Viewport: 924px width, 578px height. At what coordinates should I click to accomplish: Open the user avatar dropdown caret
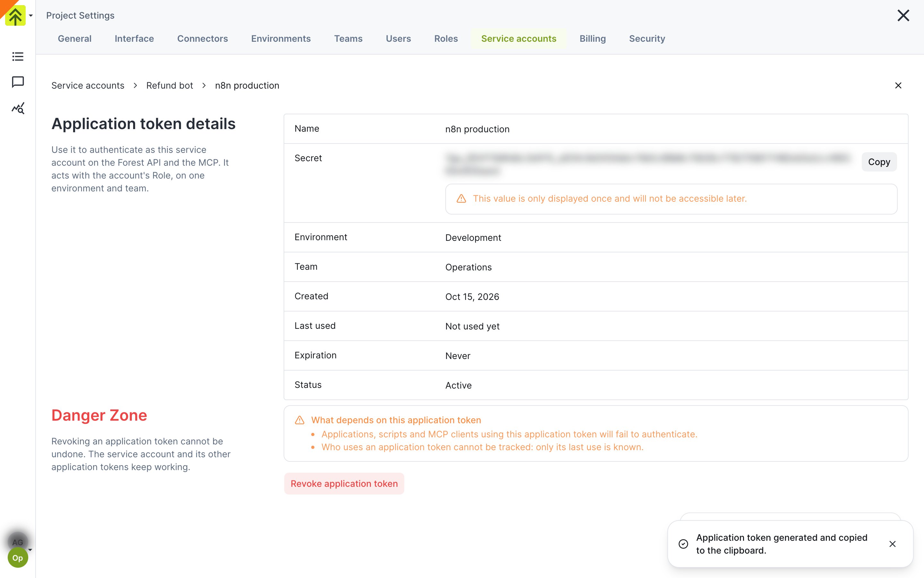point(30,550)
